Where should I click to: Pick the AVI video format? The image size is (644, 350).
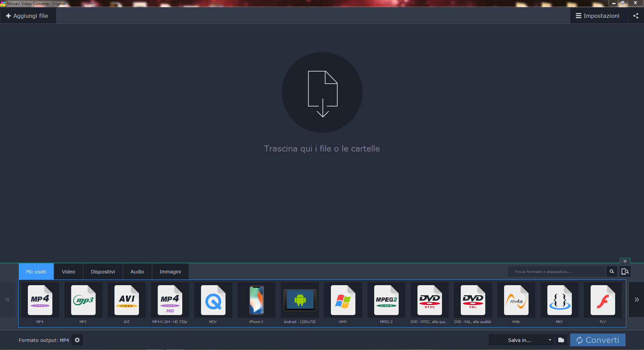tap(126, 301)
